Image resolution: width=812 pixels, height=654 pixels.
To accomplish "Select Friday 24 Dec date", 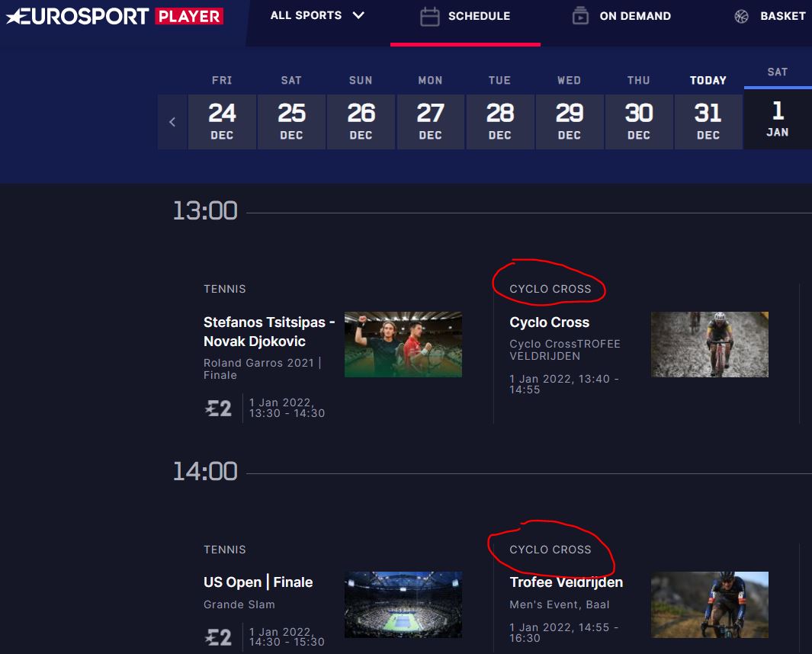I will coord(222,122).
